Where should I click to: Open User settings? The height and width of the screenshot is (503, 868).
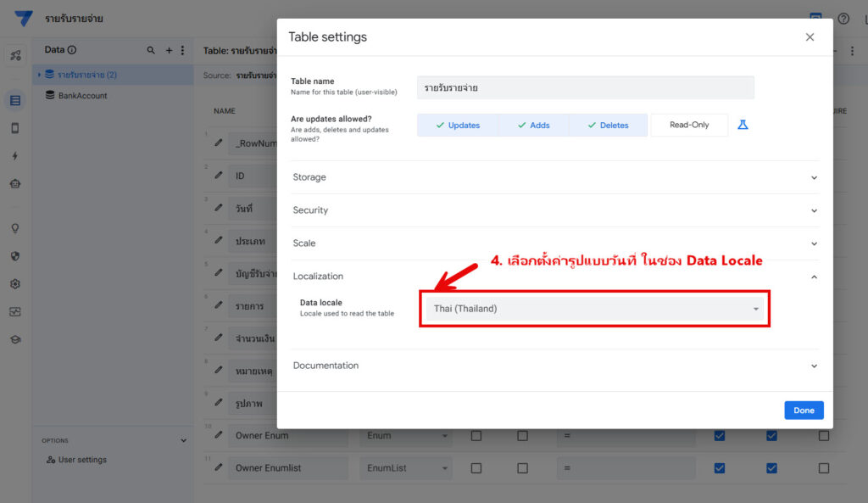coord(77,460)
